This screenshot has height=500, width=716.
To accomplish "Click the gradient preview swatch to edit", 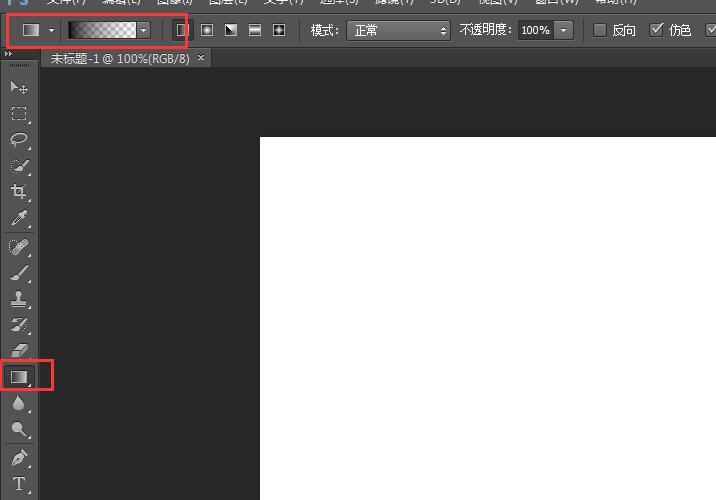I will pyautogui.click(x=102, y=30).
